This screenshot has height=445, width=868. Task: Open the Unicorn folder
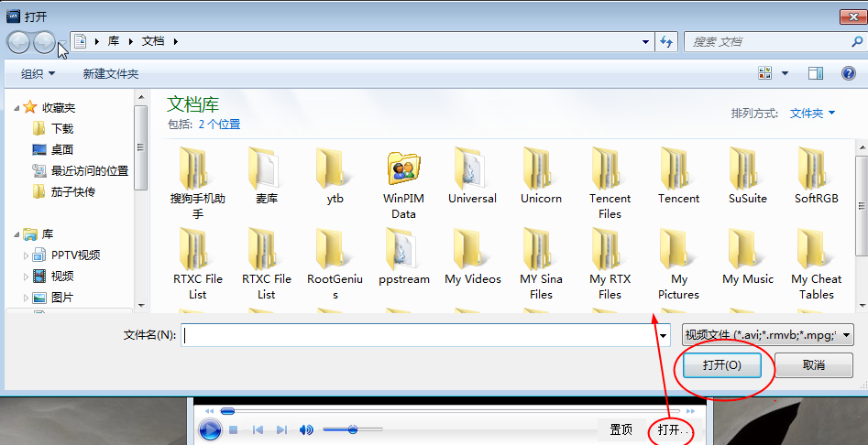click(541, 176)
